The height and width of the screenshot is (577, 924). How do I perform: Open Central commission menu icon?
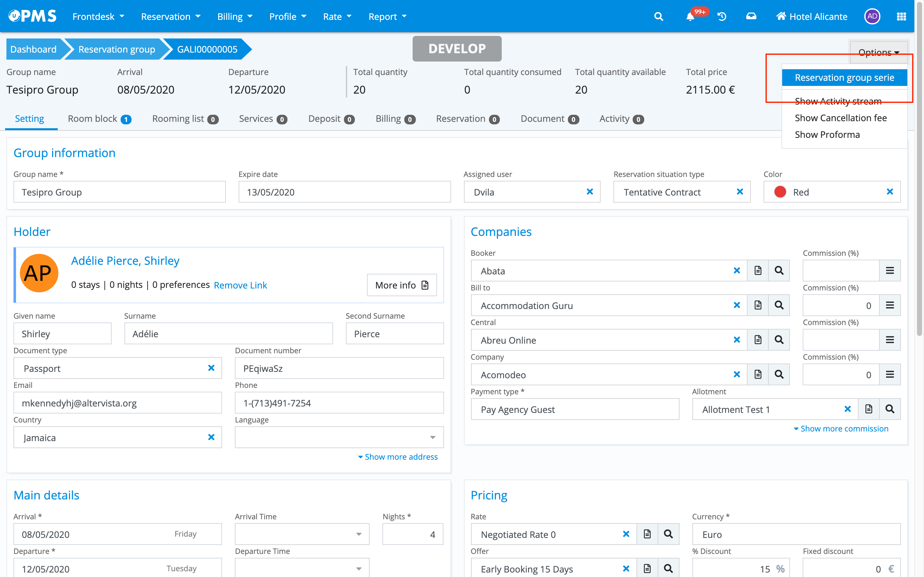click(x=890, y=340)
